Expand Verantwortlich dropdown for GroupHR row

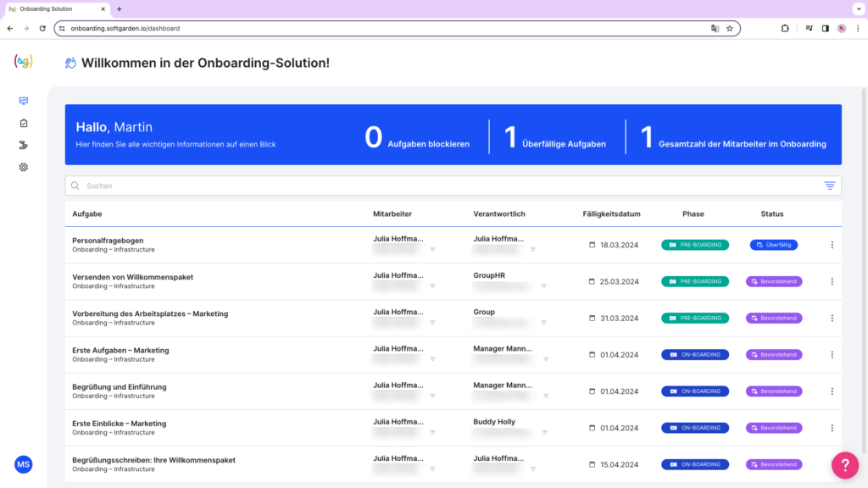533,286
